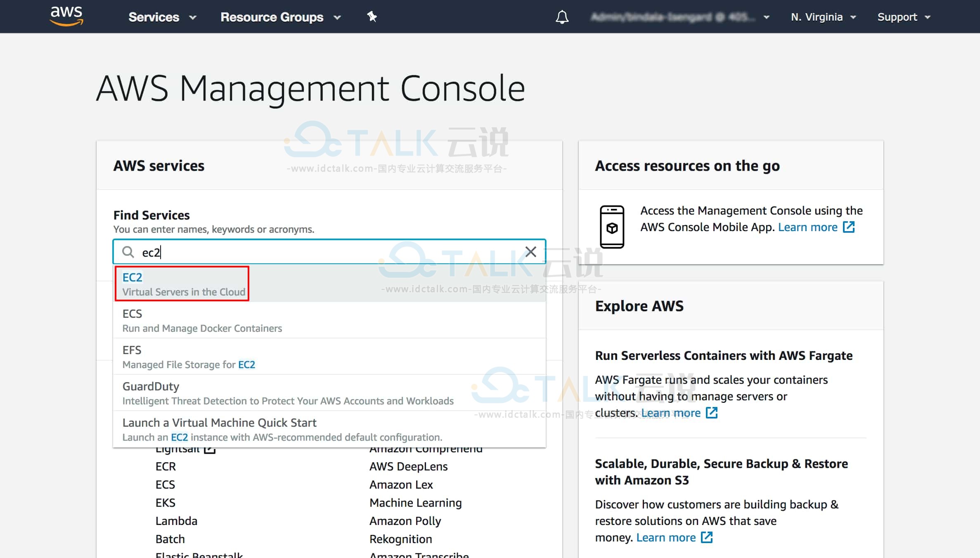This screenshot has height=558, width=980.
Task: Open the ECR service link
Action: pyautogui.click(x=166, y=466)
